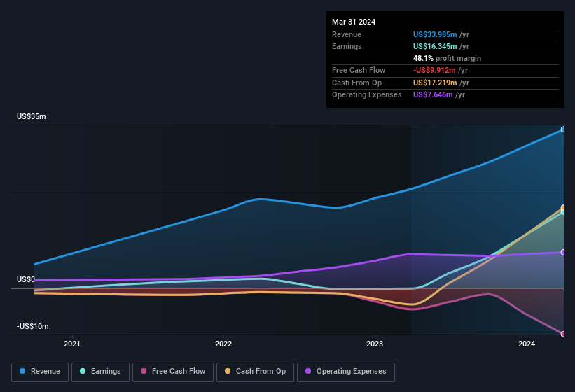Screen dimensions: 575x392
Task: Click the Revenue label in tooltip
Action: pos(347,34)
